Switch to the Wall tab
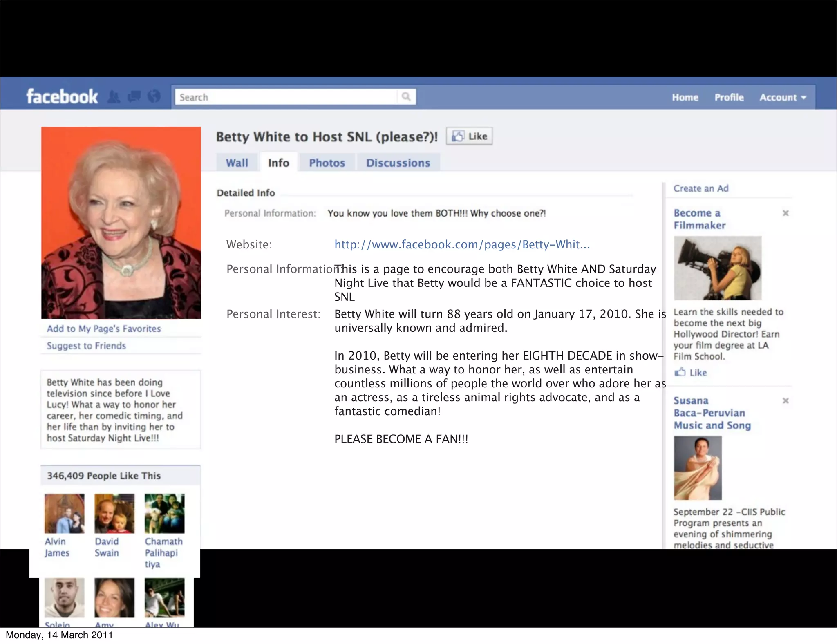Viewport: 837px width, 644px height. [237, 163]
